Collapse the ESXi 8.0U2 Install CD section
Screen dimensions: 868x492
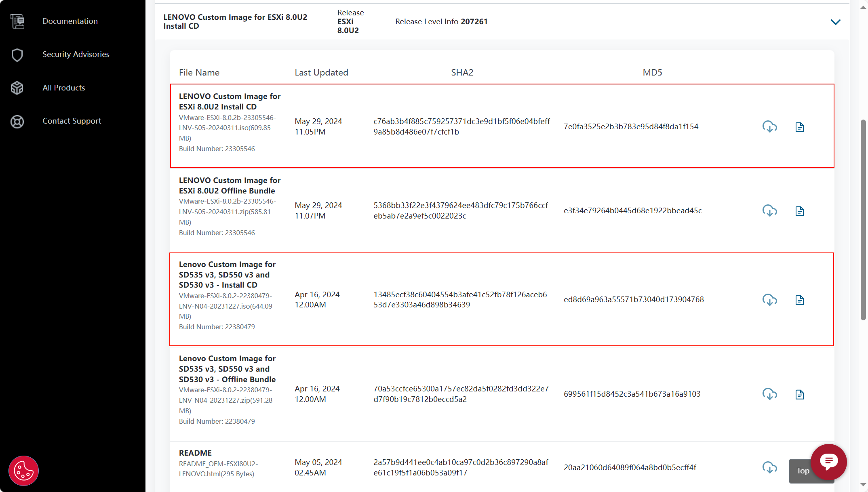tap(835, 22)
